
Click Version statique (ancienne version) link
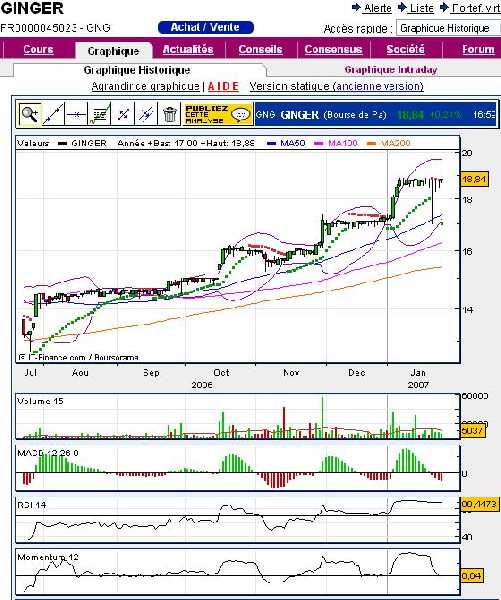point(336,86)
